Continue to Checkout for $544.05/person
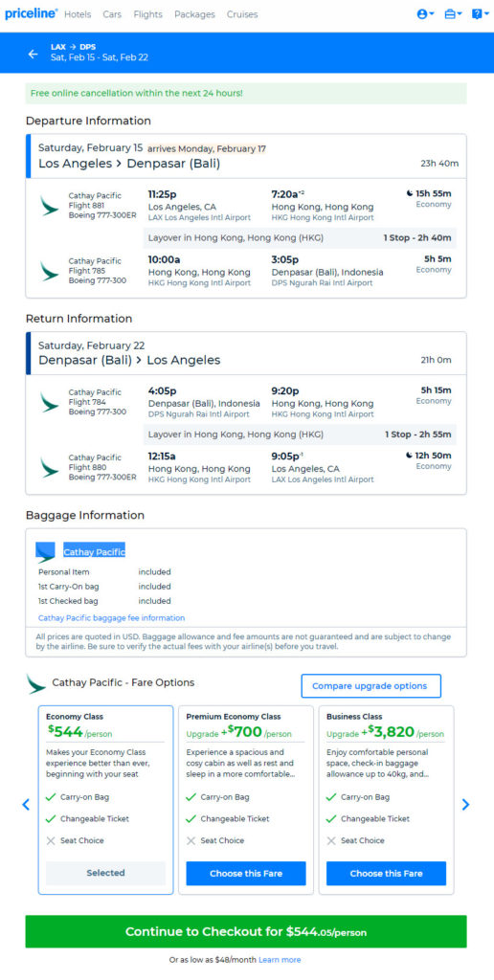Image resolution: width=494 pixels, height=980 pixels. pos(246,931)
